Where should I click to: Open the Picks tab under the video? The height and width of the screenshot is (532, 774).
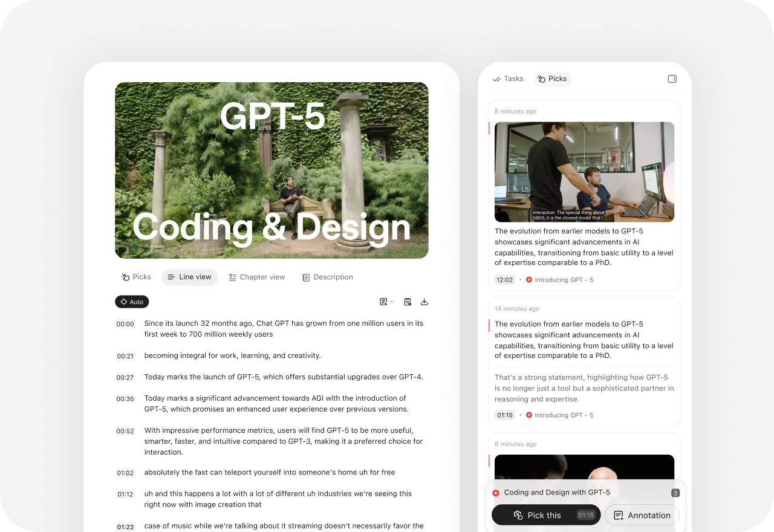(x=136, y=277)
